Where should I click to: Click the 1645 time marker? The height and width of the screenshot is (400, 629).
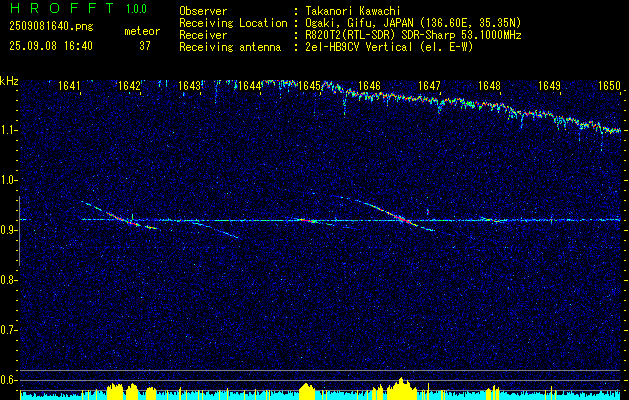[310, 85]
